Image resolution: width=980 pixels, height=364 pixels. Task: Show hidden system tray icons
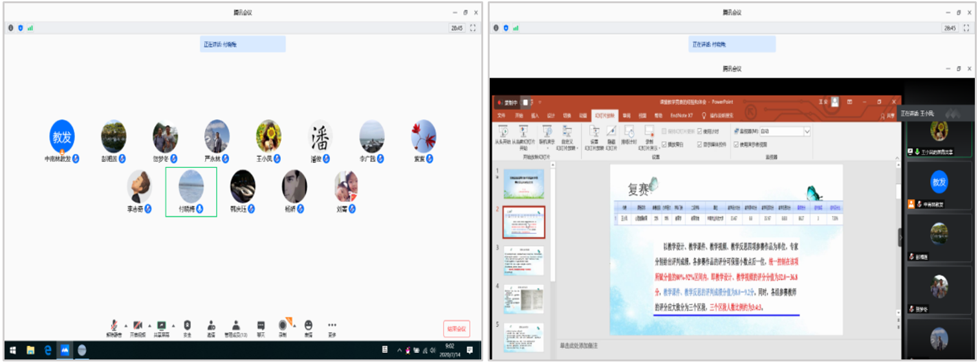coord(400,350)
